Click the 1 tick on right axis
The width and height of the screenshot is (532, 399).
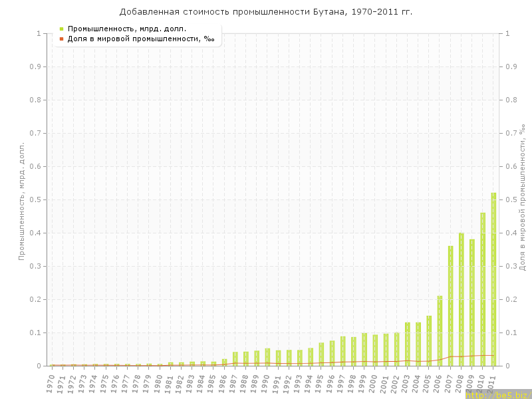coord(509,33)
